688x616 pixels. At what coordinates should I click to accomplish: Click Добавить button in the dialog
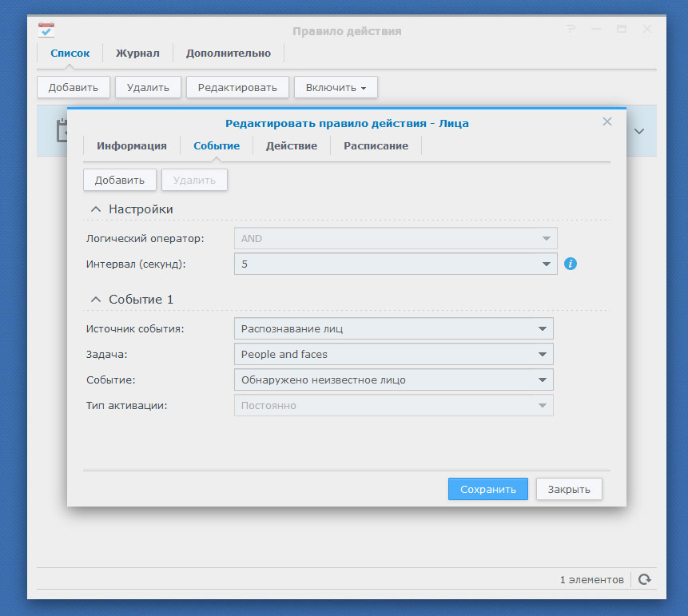(120, 180)
